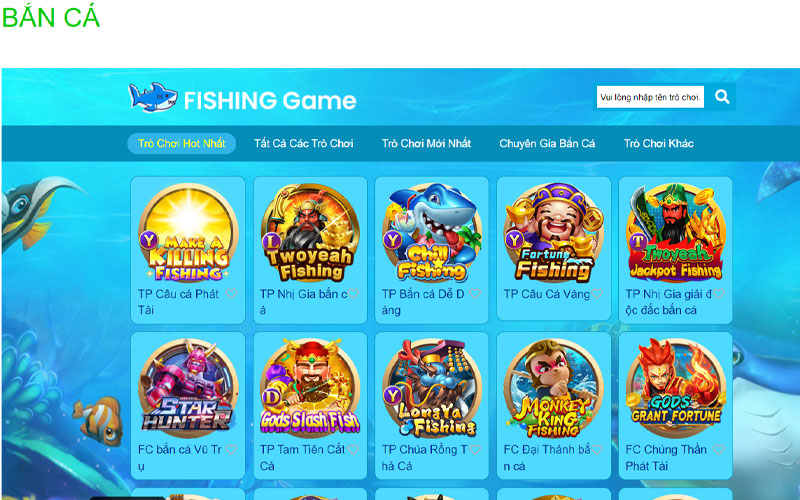
Task: Click the game name search field
Action: tap(650, 97)
